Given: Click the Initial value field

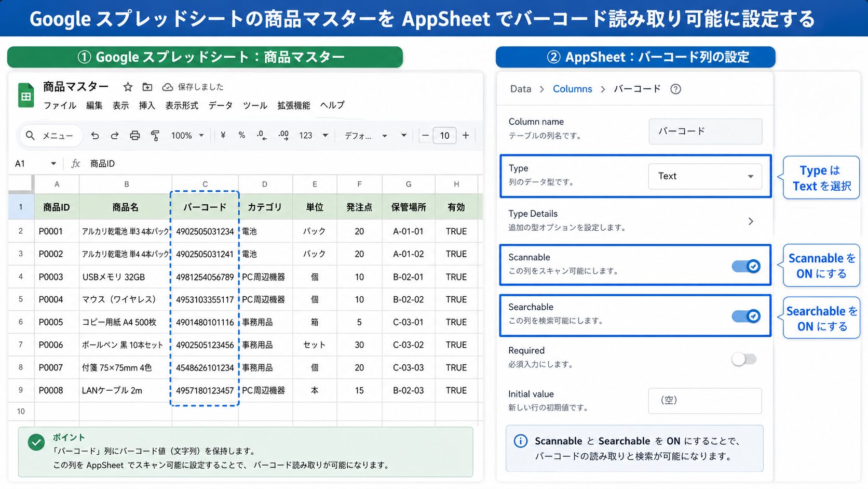Looking at the screenshot, I should tap(705, 401).
